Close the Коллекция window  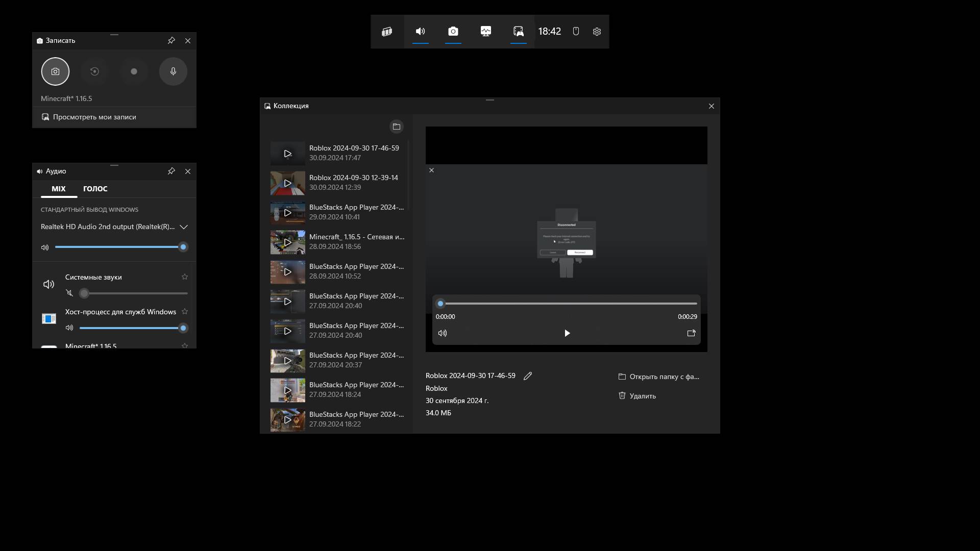(x=712, y=106)
